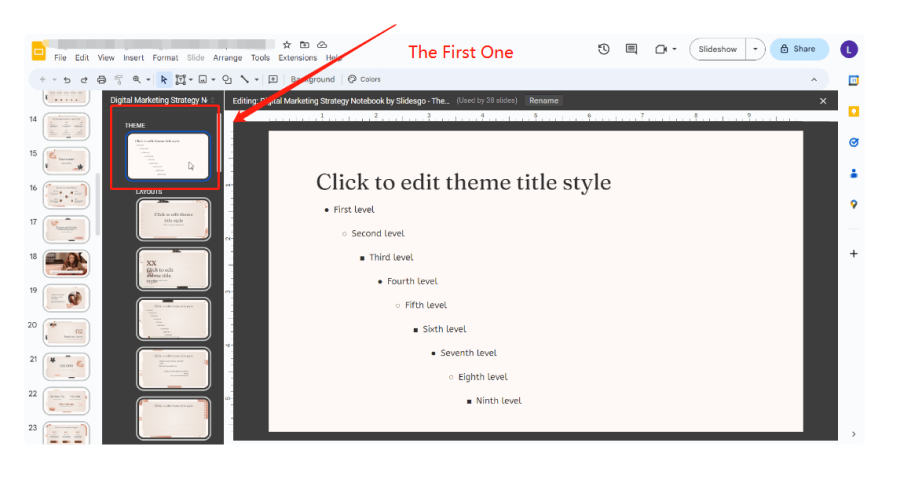900x490 pixels.
Task: Click the Slideshow button
Action: click(x=717, y=49)
